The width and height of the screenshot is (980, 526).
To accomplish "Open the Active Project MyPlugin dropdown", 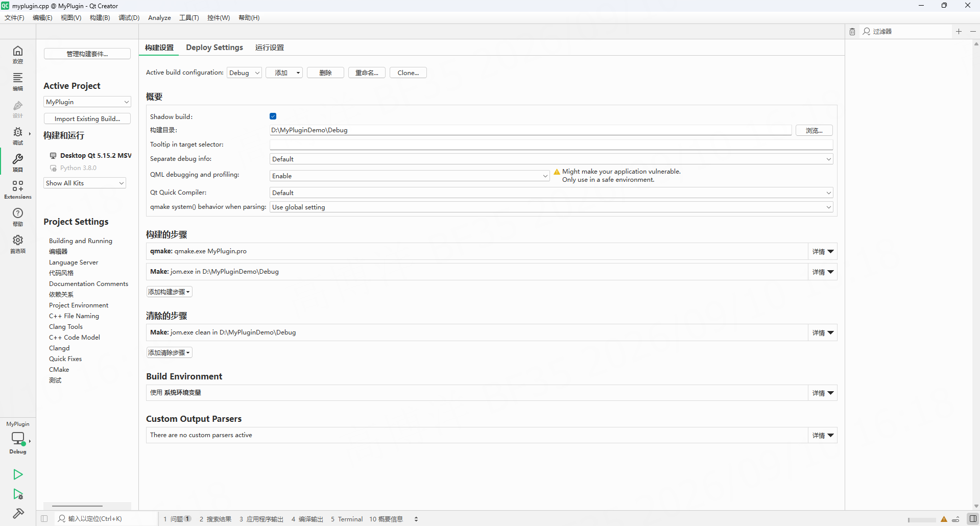I will (x=87, y=102).
